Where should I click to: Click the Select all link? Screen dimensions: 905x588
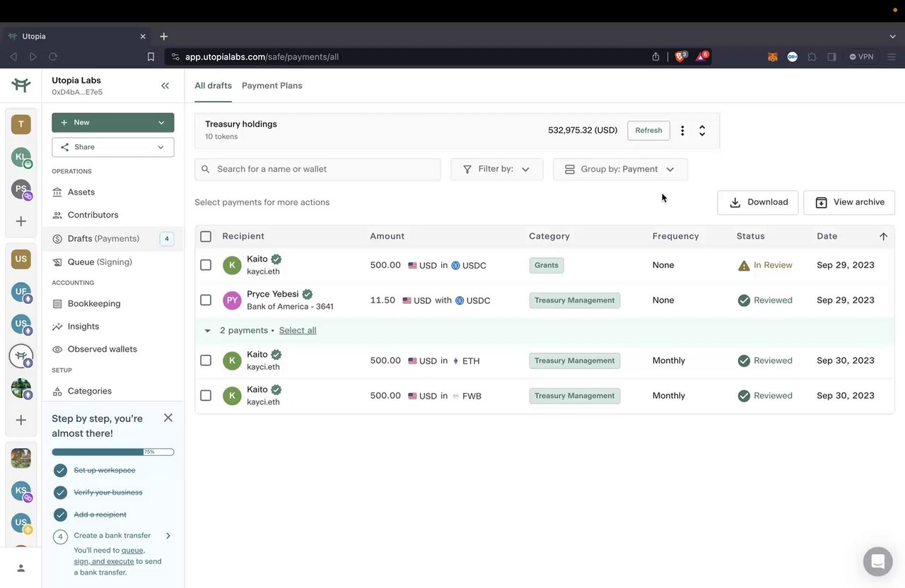coord(298,331)
